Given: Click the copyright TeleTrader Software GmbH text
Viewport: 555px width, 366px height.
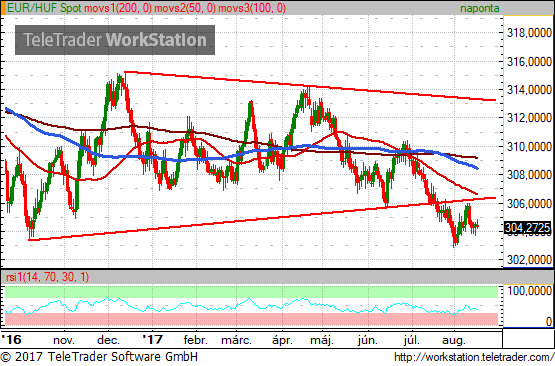Looking at the screenshot, I should point(99,357).
